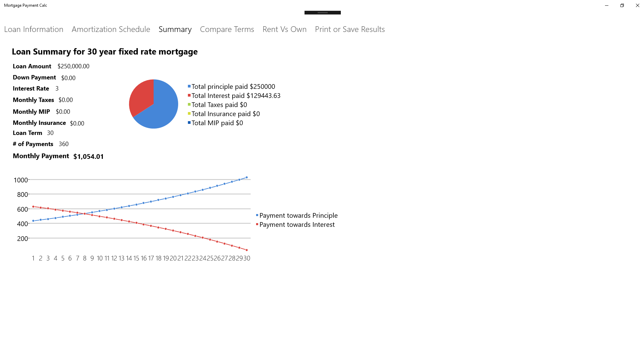
Task: Switch to Amortization Schedule tab
Action: tap(111, 30)
